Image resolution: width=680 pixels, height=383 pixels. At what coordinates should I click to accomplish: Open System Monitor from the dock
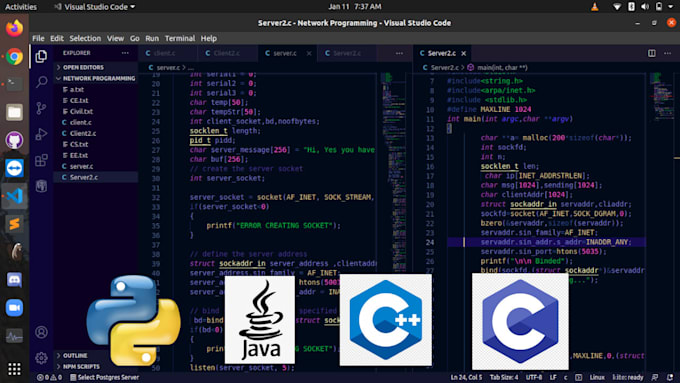tap(14, 336)
